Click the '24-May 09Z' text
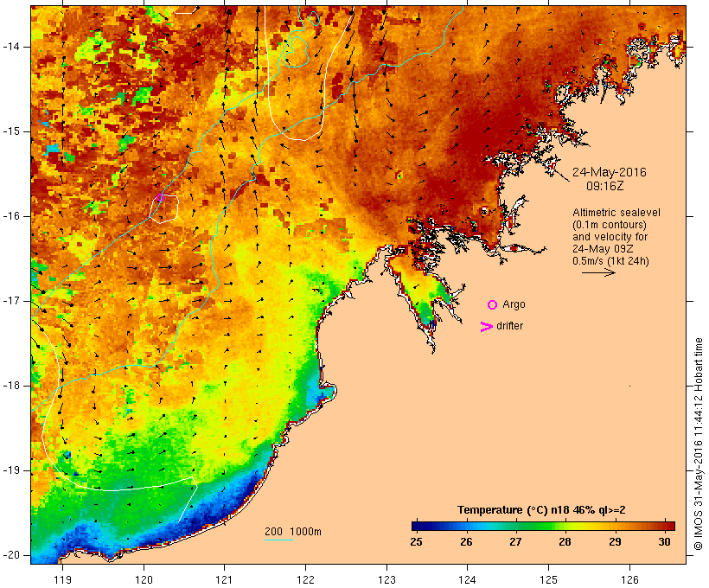The height and width of the screenshot is (588, 709). pos(603,249)
